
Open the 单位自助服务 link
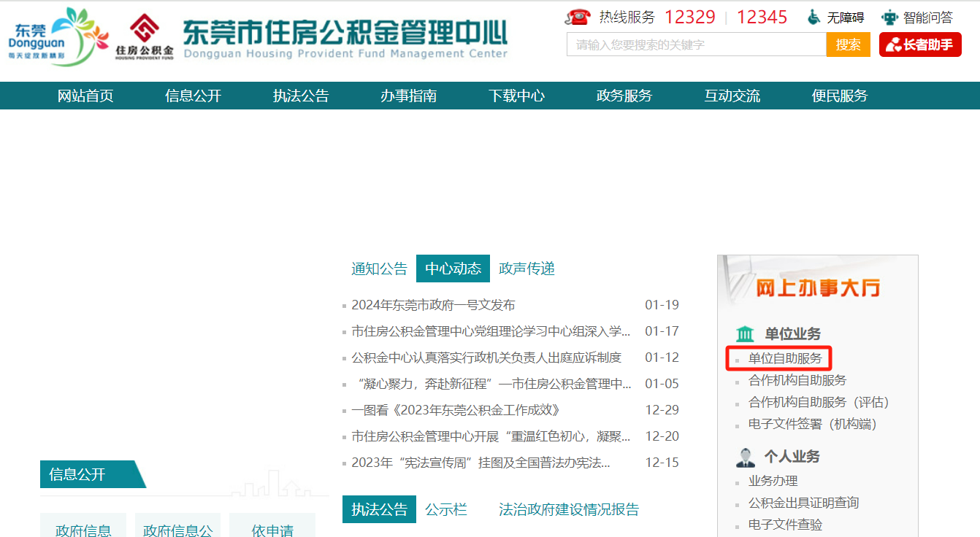[x=785, y=358]
